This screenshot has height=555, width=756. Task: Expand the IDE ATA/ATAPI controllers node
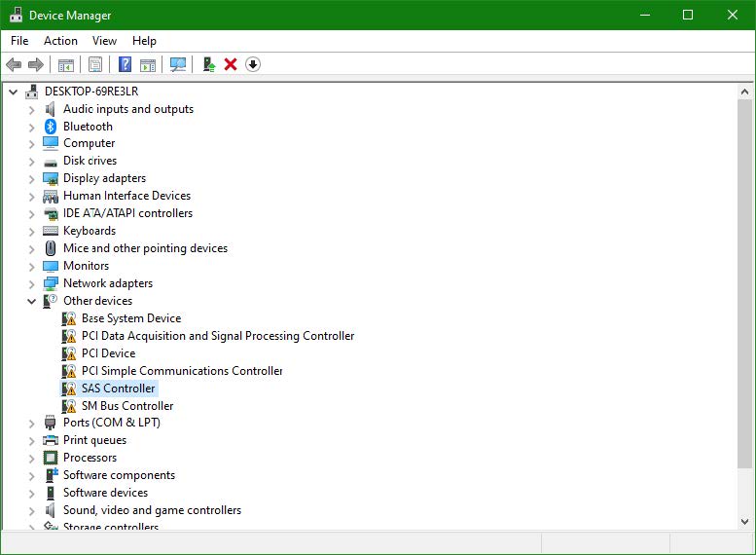click(32, 214)
